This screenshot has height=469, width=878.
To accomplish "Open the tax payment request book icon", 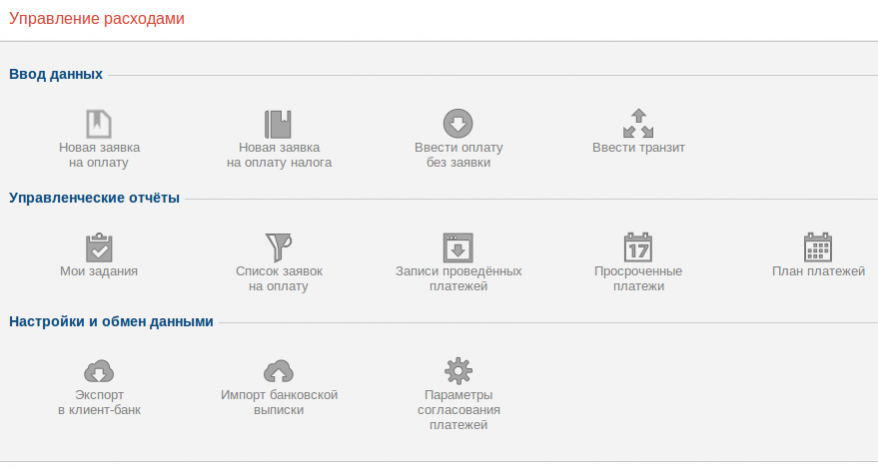I will point(278,123).
